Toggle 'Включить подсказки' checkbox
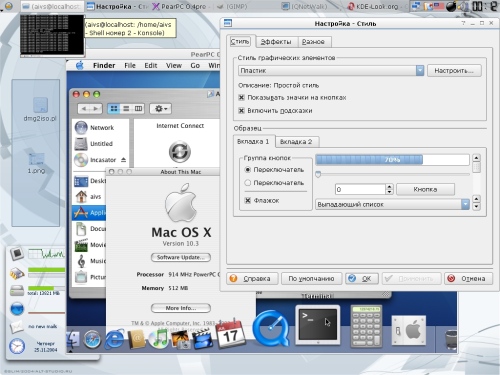This screenshot has width=500, height=375. 242,110
